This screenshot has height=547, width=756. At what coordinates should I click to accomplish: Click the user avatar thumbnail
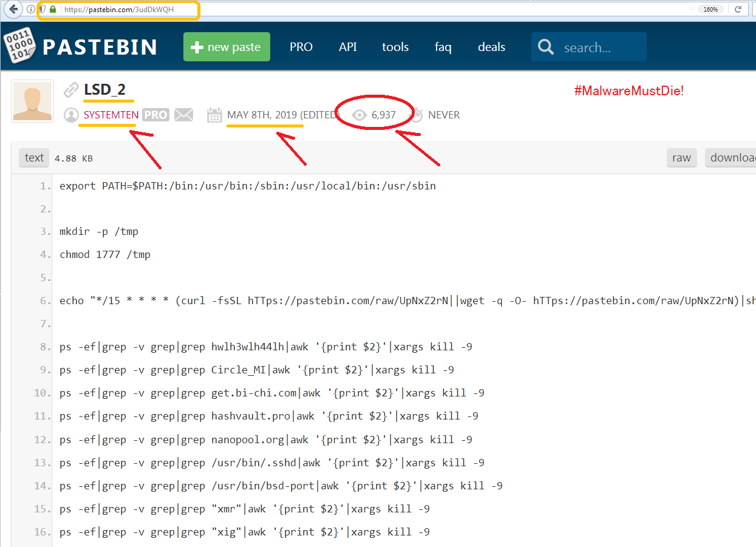point(32,101)
